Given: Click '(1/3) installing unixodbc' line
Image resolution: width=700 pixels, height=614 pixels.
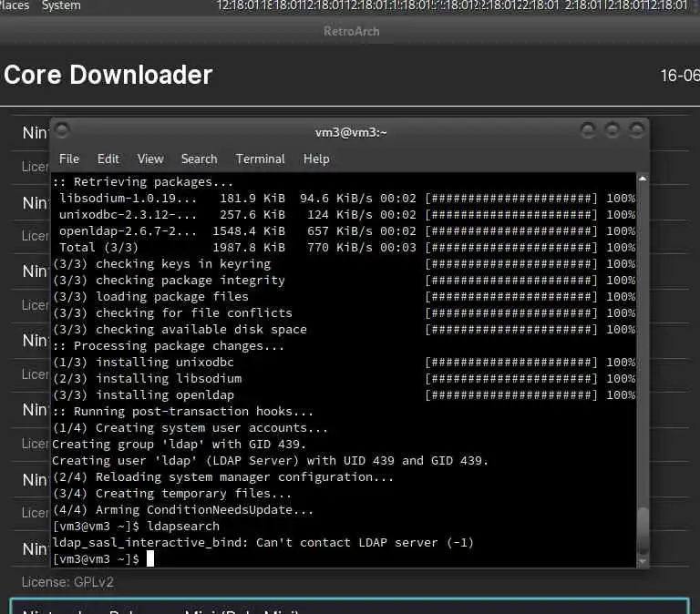Looking at the screenshot, I should click(344, 362).
